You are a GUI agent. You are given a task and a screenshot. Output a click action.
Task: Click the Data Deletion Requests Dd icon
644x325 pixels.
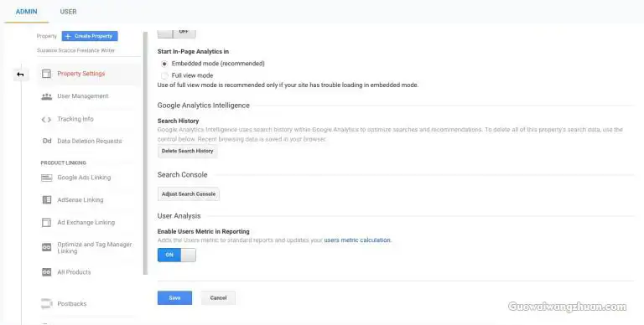tap(47, 141)
